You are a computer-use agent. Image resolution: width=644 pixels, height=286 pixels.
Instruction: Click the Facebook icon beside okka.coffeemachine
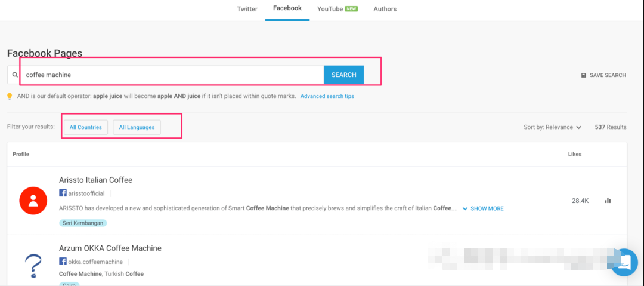[63, 262]
